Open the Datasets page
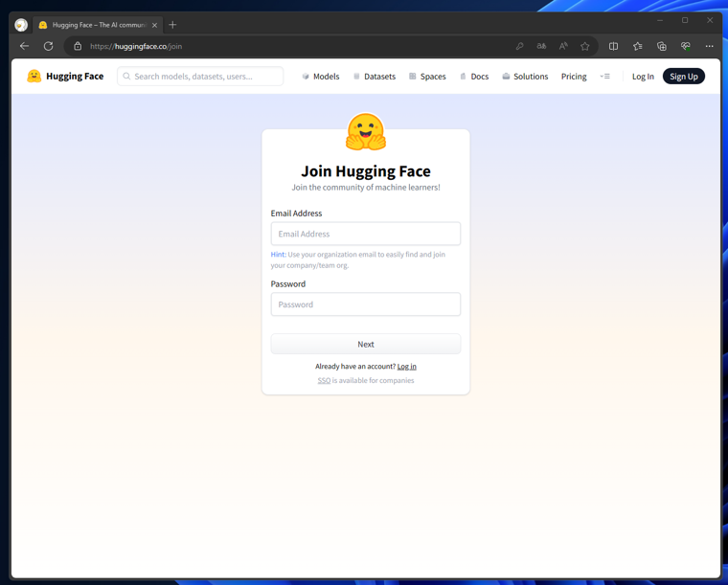This screenshot has height=585, width=728. pos(375,76)
